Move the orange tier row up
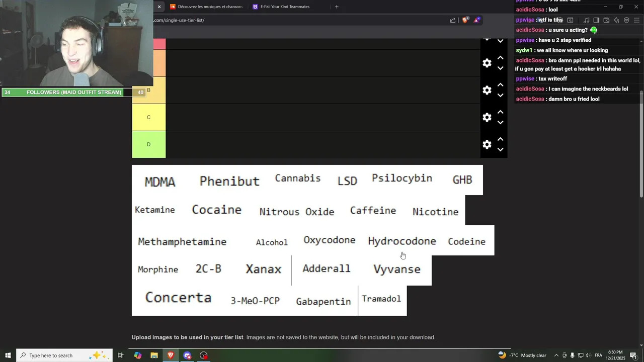The image size is (644, 362). point(500,58)
